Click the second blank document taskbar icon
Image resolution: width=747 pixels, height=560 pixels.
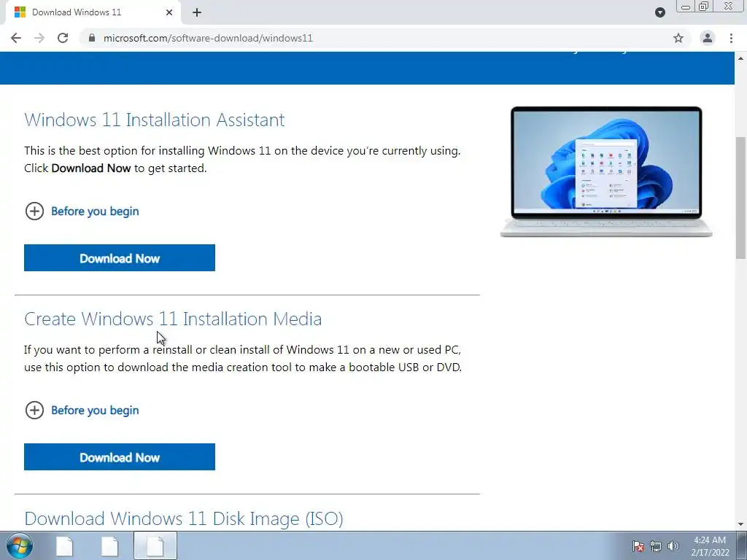pos(109,546)
